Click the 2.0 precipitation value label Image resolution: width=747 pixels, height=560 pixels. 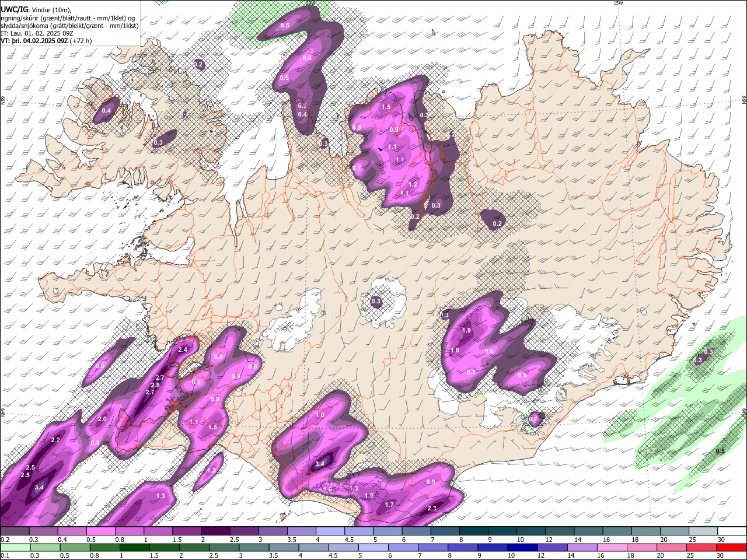pyautogui.click(x=102, y=419)
